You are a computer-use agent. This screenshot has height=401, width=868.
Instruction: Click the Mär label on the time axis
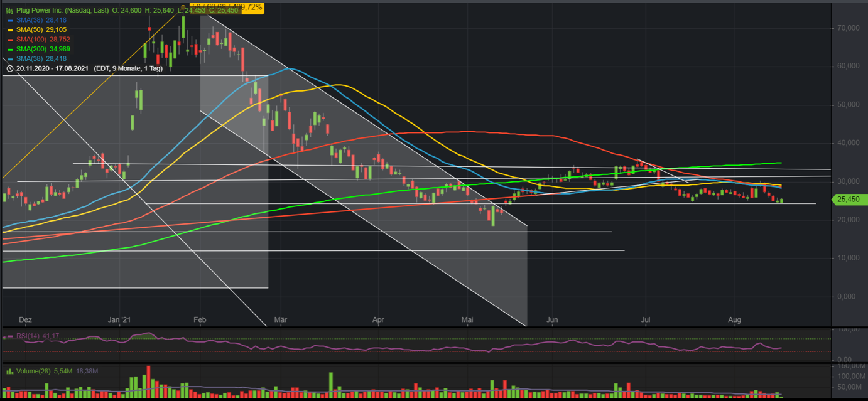coord(280,320)
